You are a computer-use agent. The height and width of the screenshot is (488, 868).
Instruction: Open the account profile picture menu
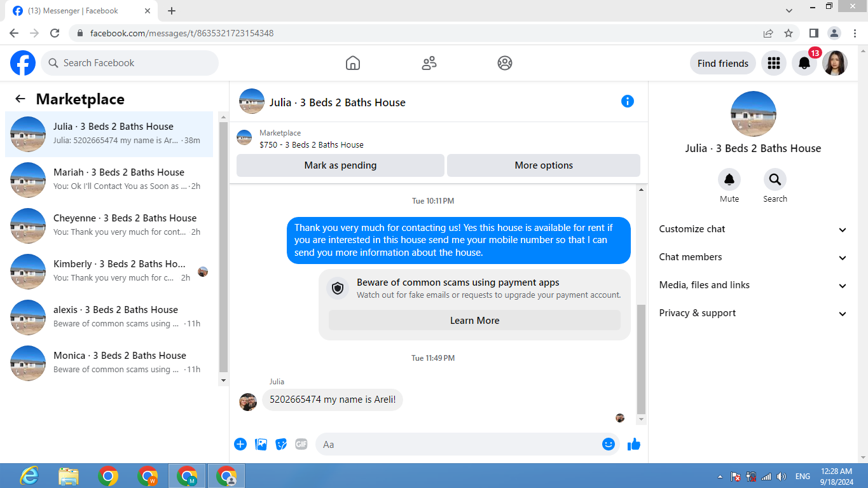click(x=835, y=63)
